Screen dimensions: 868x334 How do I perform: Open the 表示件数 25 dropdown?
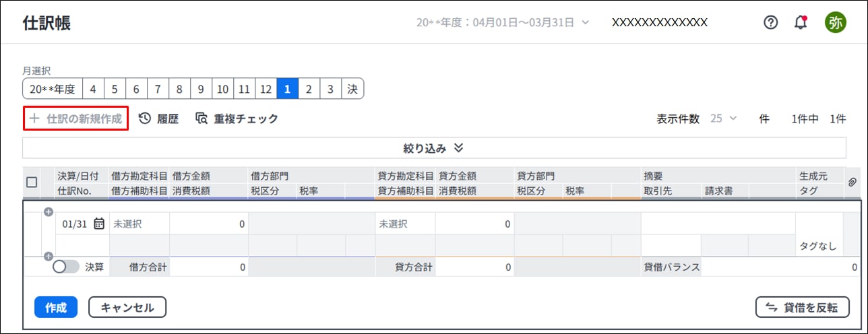pyautogui.click(x=723, y=119)
